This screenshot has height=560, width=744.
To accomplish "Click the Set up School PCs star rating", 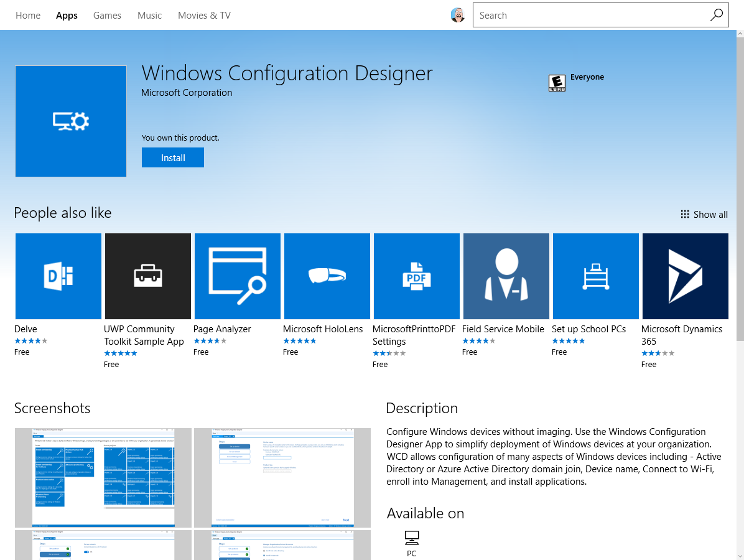I will (x=569, y=341).
